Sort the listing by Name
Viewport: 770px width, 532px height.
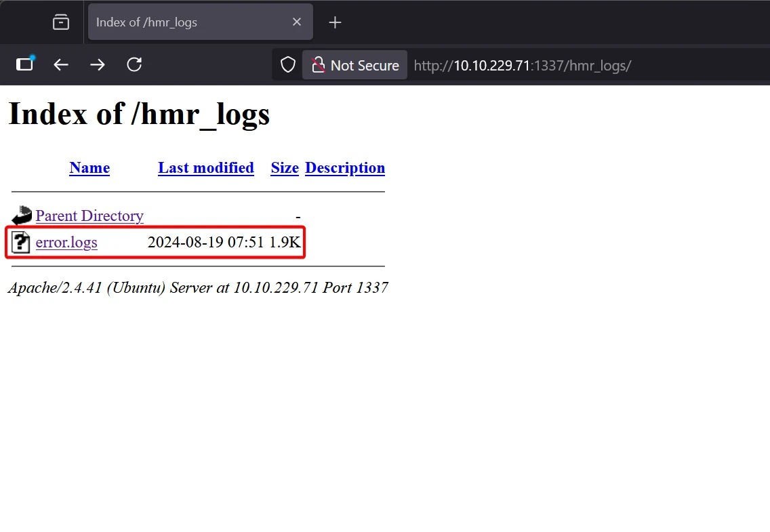coord(89,168)
